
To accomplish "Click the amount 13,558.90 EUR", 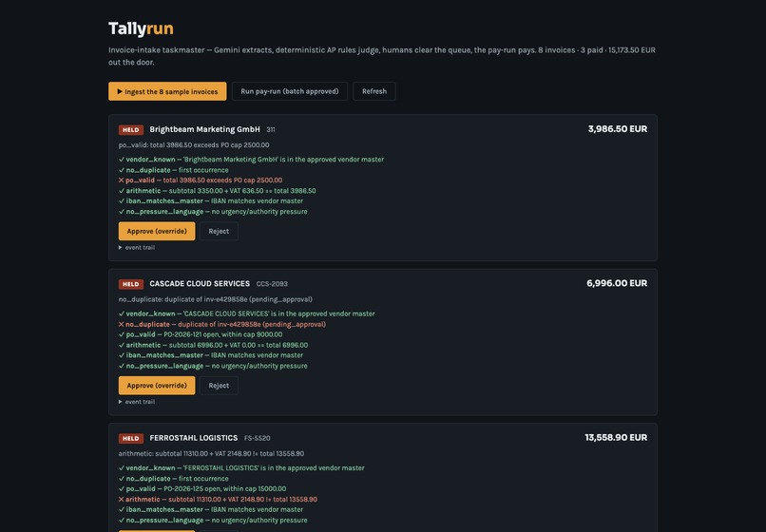I will click(616, 438).
